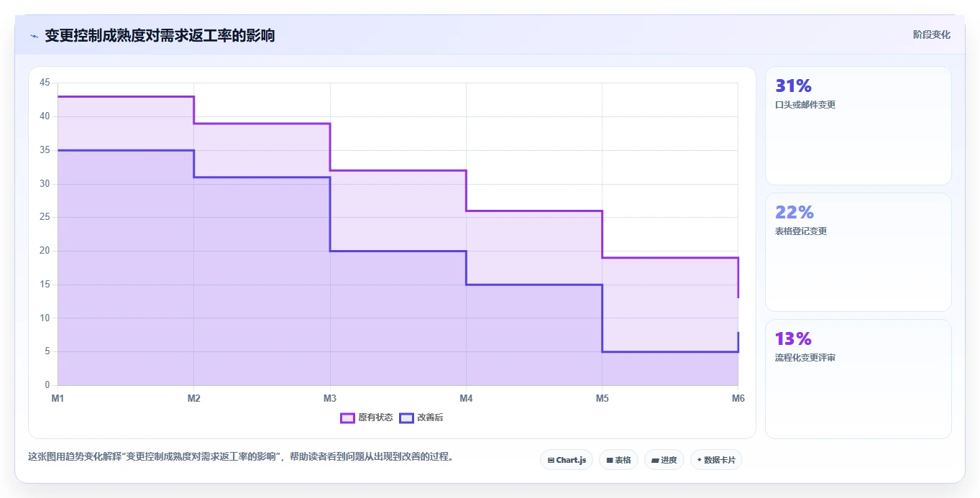Click the 45 y-axis tick label

click(45, 83)
